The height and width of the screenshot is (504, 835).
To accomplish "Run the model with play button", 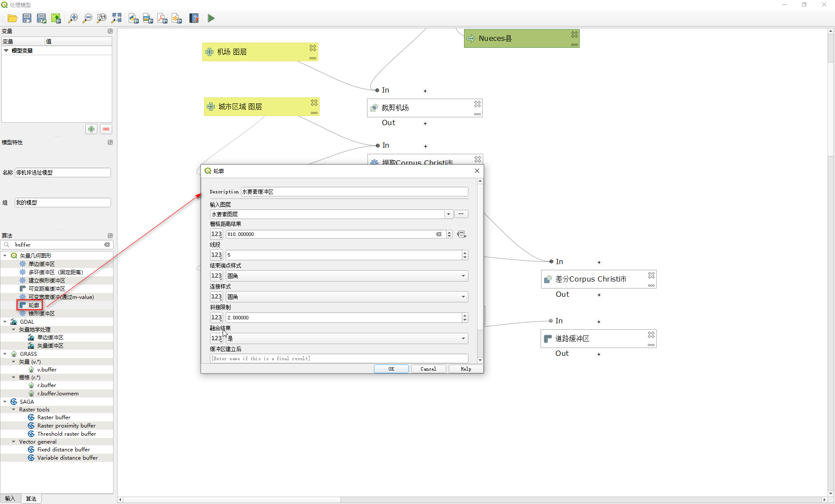I will [x=211, y=18].
